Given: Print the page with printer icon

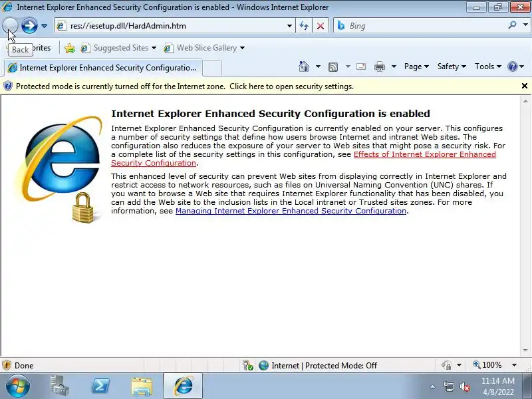Looking at the screenshot, I should point(379,66).
